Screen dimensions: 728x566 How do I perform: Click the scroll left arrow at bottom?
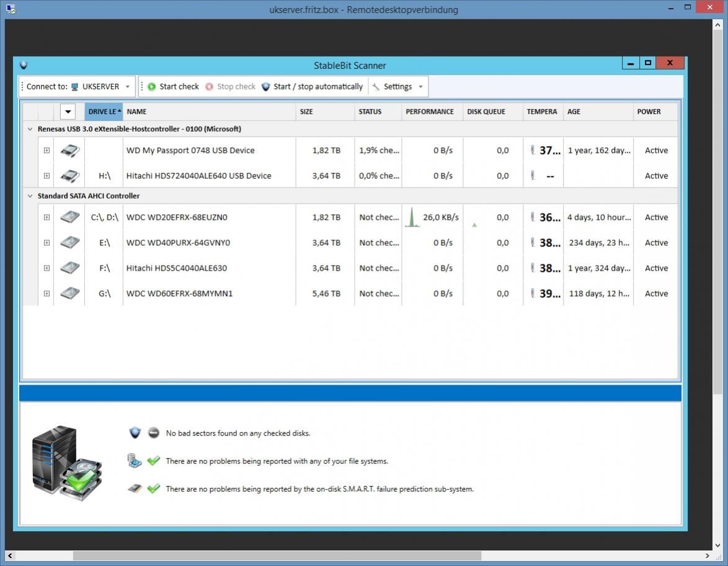pos(10,556)
